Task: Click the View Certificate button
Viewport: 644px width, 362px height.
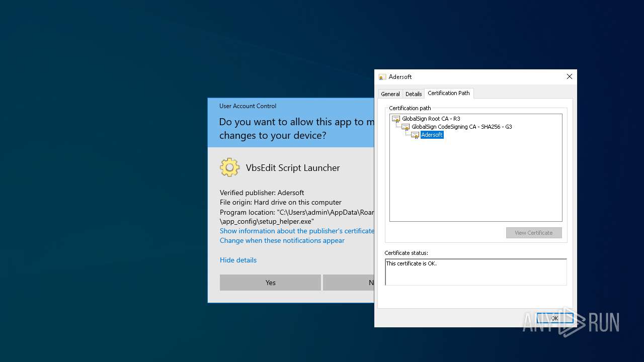Action: tap(534, 233)
